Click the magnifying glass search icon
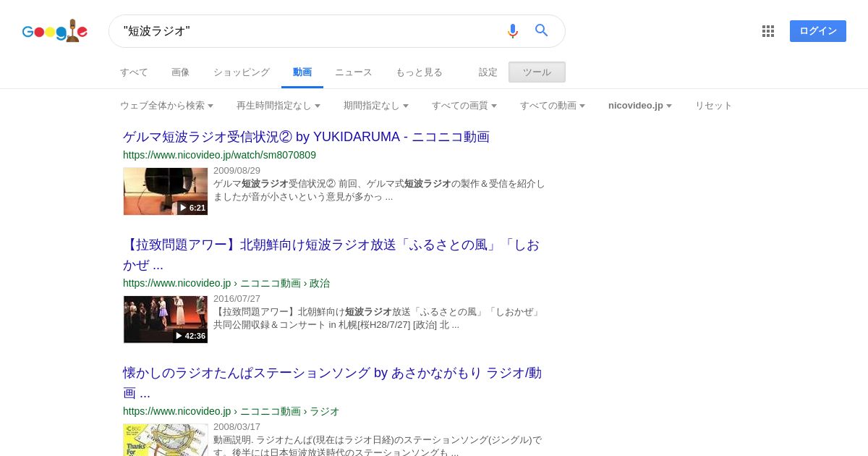The width and height of the screenshot is (868, 456). pos(542,30)
